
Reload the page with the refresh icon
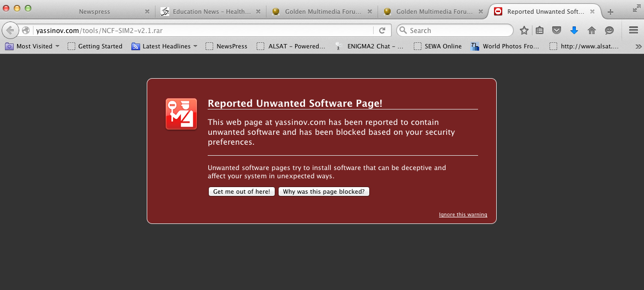tap(382, 30)
